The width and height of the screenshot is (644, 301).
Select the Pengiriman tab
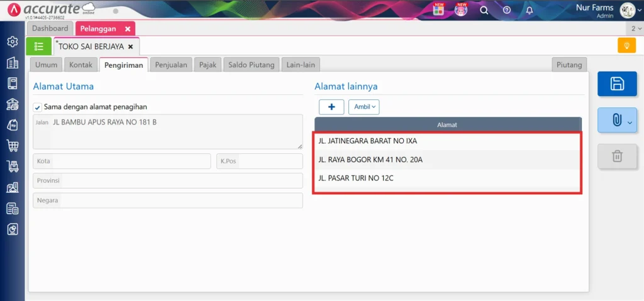click(124, 65)
